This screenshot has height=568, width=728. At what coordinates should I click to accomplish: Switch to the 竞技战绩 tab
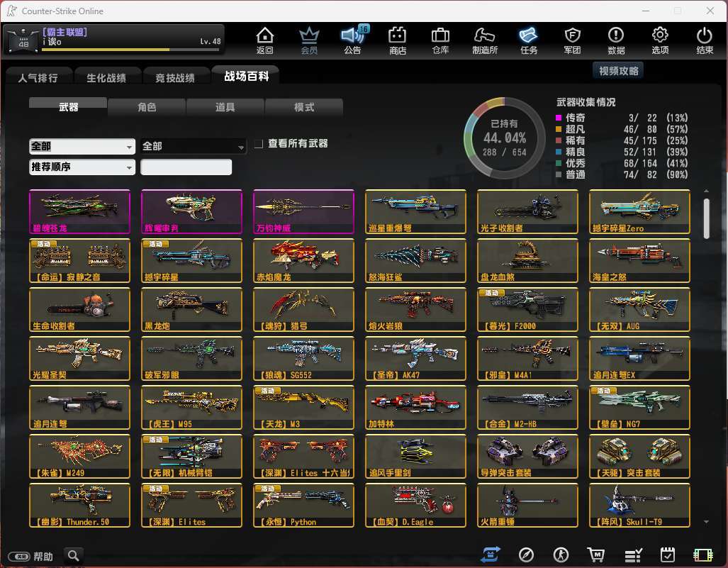(x=175, y=78)
